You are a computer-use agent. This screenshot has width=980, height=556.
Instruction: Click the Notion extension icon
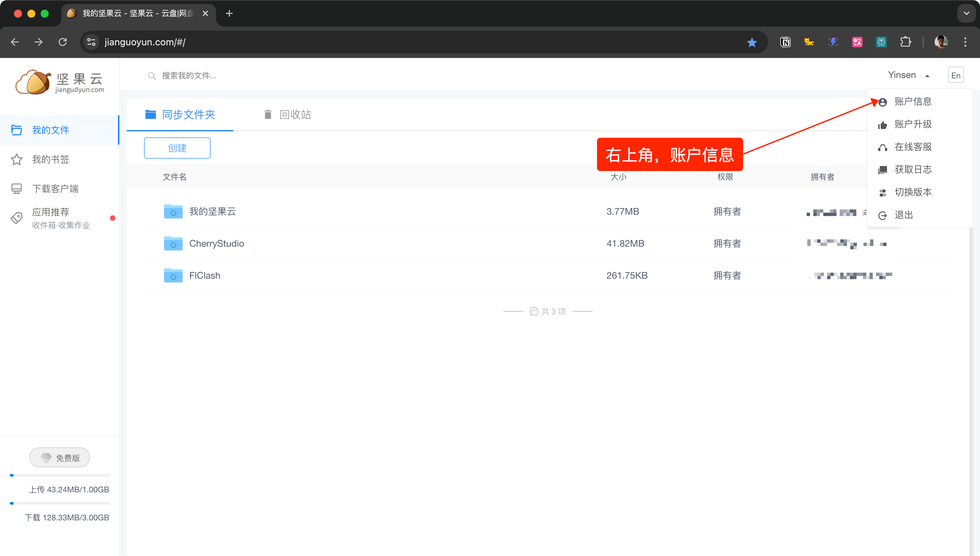(785, 42)
